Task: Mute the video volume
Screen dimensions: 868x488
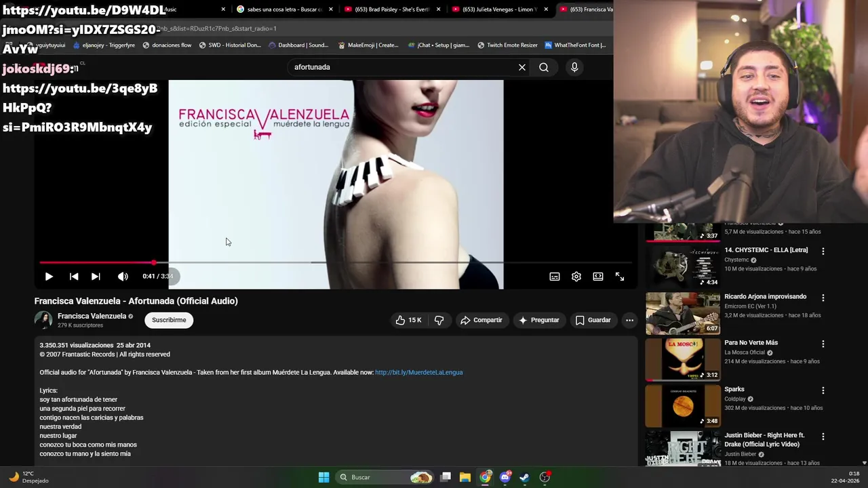Action: pyautogui.click(x=123, y=277)
